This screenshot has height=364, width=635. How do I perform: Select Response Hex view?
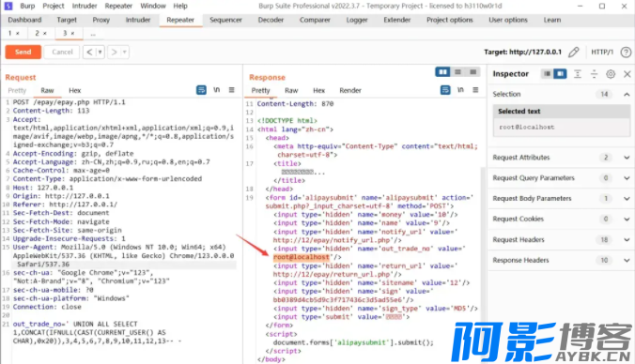point(318,90)
